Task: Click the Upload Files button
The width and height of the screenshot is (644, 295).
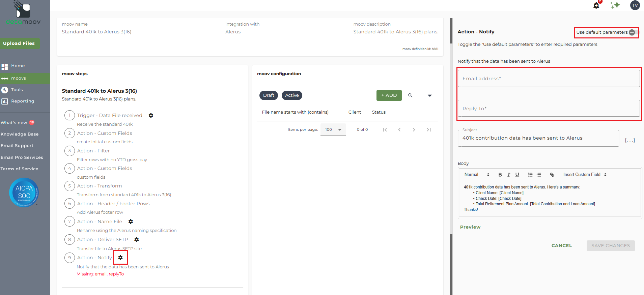Action: point(19,43)
